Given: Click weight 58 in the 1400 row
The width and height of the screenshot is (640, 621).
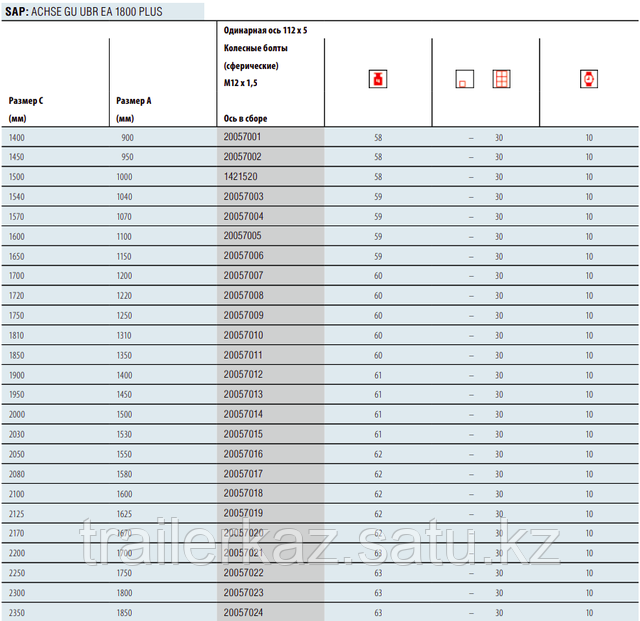Looking at the screenshot, I should pyautogui.click(x=378, y=138).
